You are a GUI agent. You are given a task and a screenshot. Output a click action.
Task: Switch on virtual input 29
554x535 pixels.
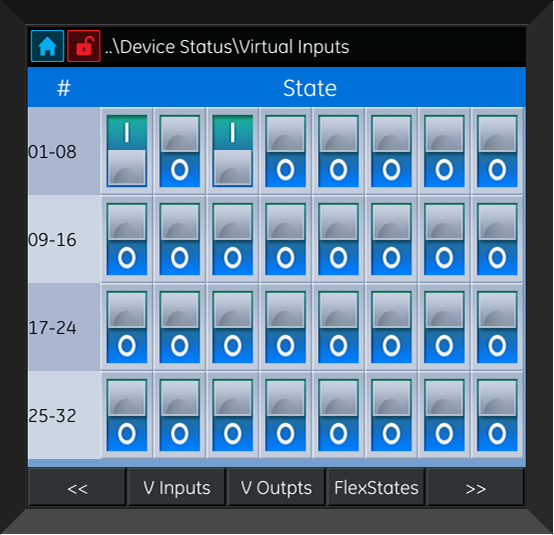(338, 415)
